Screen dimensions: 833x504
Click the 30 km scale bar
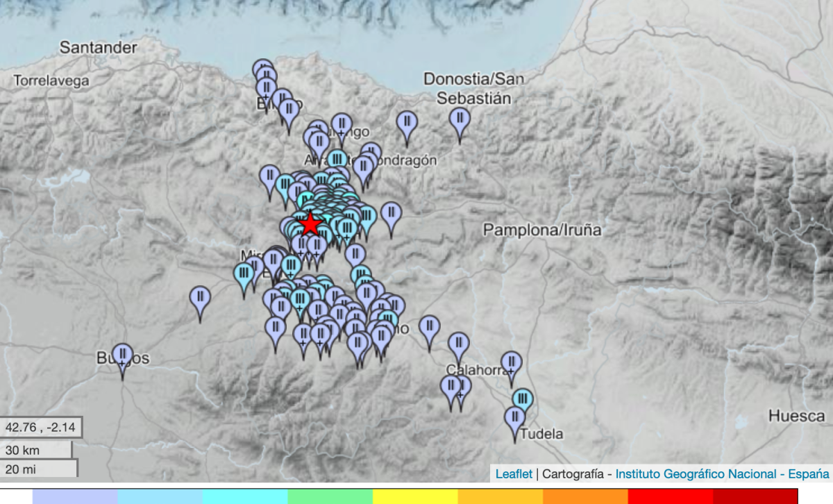pyautogui.click(x=37, y=449)
